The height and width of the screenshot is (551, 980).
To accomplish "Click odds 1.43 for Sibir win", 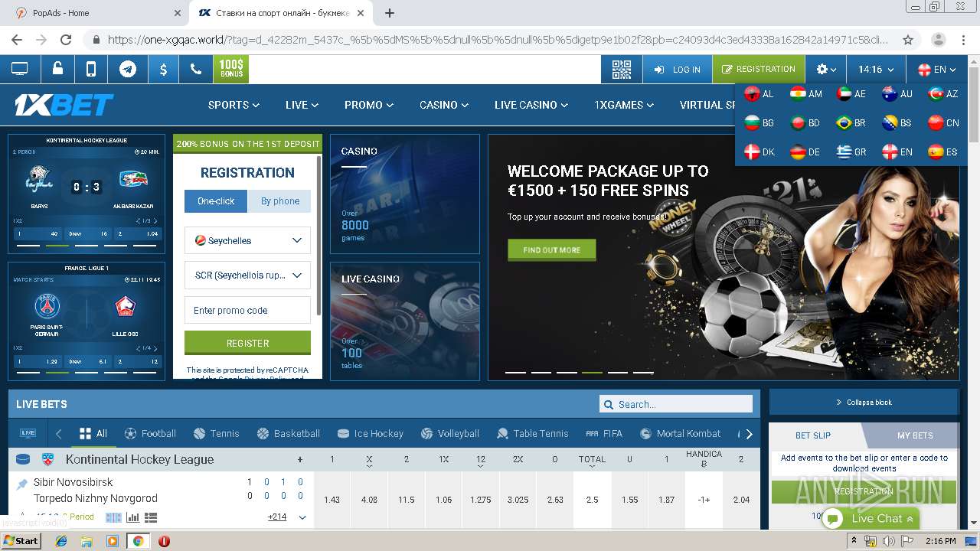I will (332, 500).
